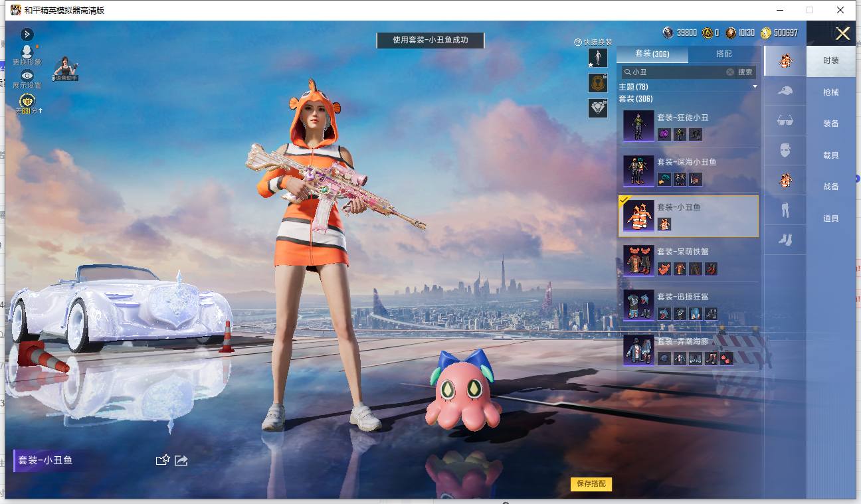Select the cap headwear category icon

click(785, 90)
